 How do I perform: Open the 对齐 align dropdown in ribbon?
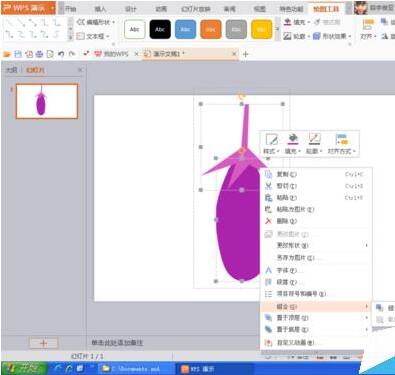pos(368,29)
